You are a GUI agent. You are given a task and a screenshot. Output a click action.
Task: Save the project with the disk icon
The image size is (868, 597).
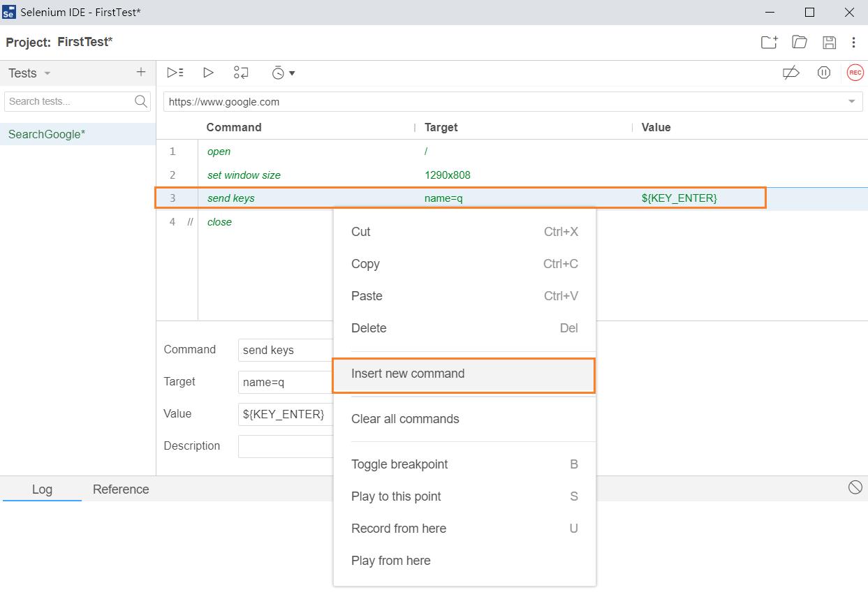pos(829,43)
